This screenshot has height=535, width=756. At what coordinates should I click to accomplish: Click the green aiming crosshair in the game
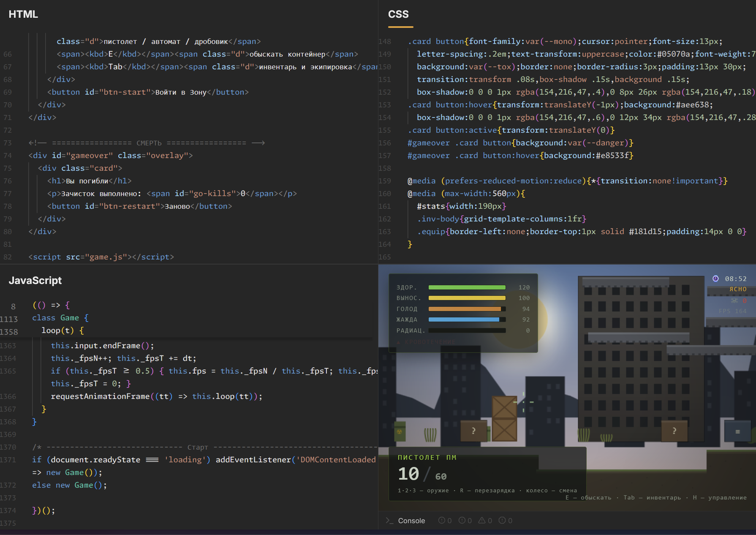tap(524, 402)
